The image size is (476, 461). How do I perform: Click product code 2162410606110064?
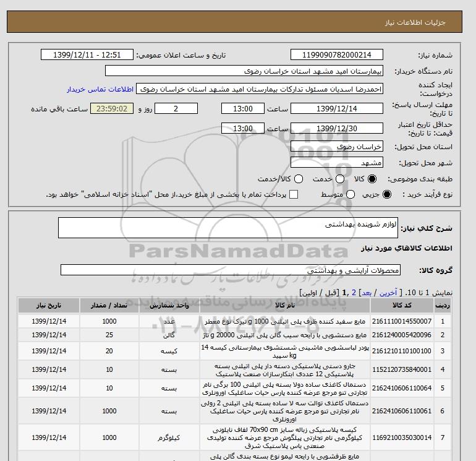[x=402, y=388]
